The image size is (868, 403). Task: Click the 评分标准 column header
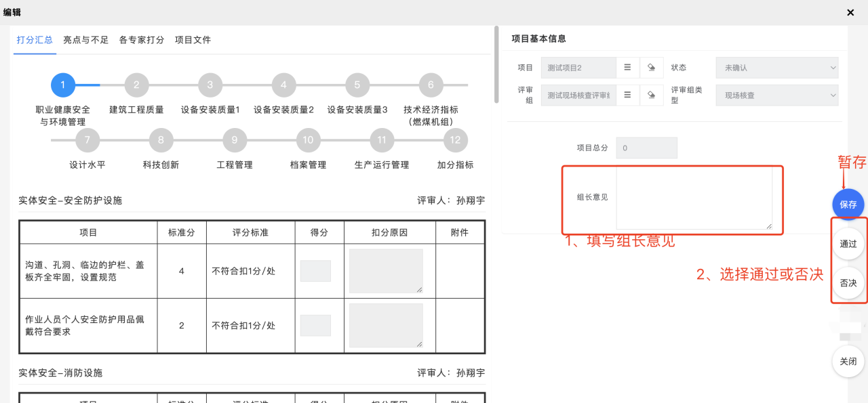tap(250, 232)
